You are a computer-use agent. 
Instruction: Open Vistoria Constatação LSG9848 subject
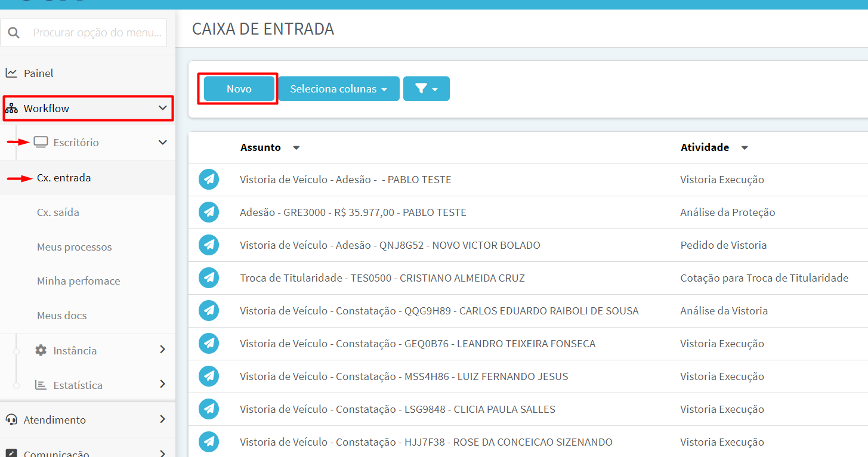coord(397,409)
